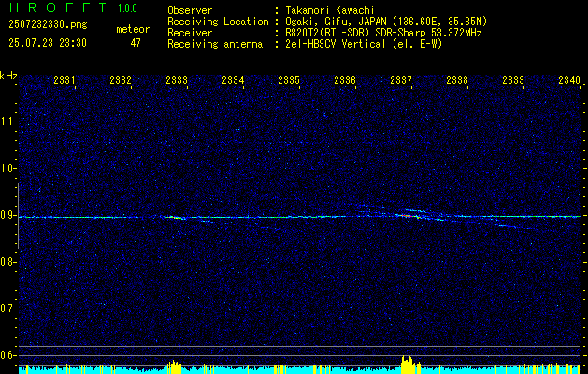Click the 0.8 kHz axis label
Screen dimensions: 588x374
pos(8,262)
